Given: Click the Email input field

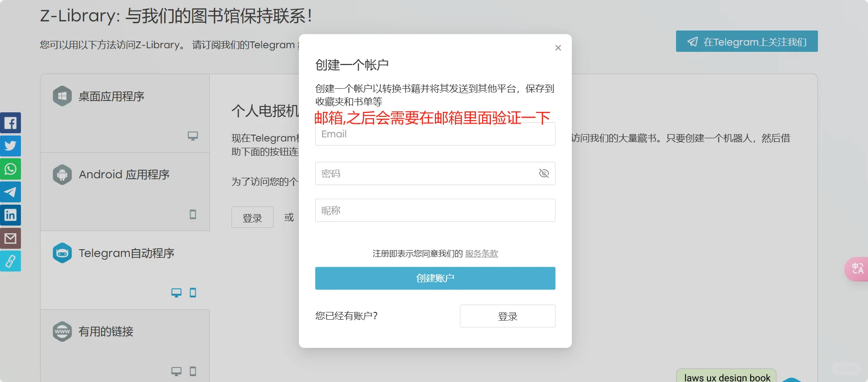Looking at the screenshot, I should pos(435,134).
